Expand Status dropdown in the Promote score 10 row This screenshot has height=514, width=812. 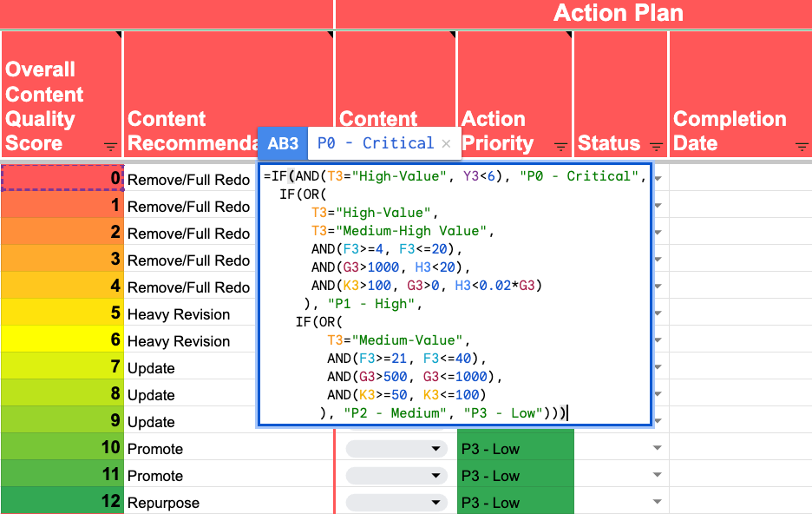pyautogui.click(x=658, y=448)
